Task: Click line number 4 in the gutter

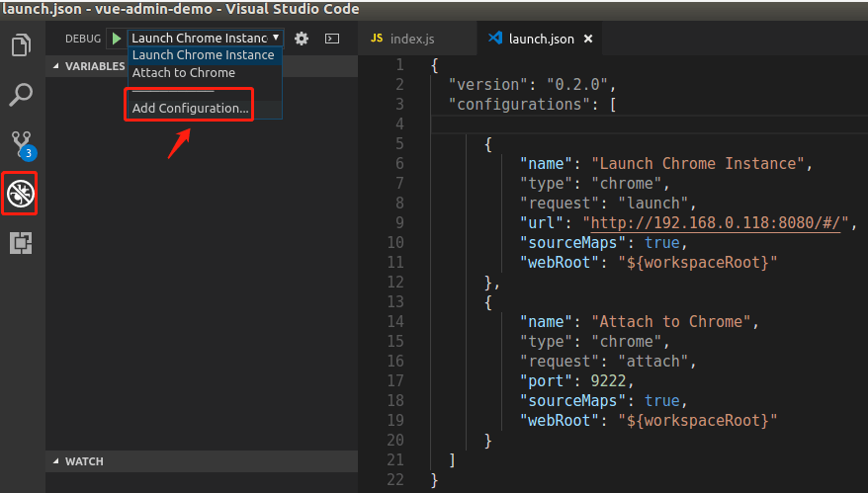Action: point(399,123)
